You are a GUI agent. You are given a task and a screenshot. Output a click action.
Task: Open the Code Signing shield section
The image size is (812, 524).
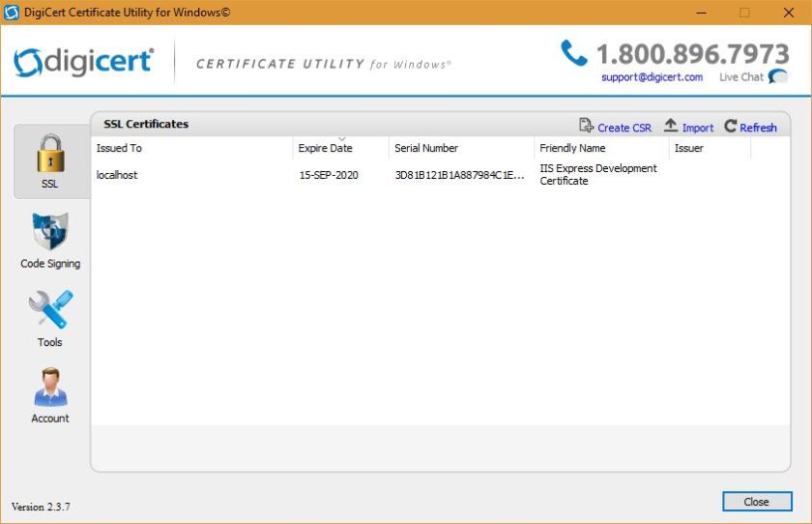click(50, 233)
